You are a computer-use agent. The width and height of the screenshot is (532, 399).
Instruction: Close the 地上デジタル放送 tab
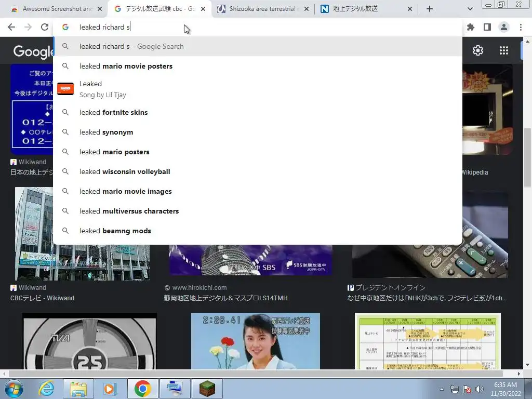tap(410, 9)
